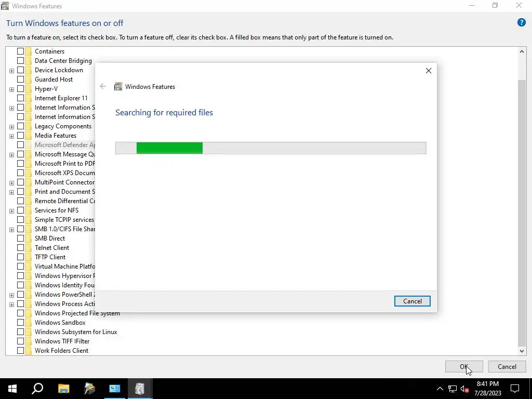532x399 pixels.
Task: Expand the SMB 1.0/CIFS File Sharing node
Action: pos(11,229)
